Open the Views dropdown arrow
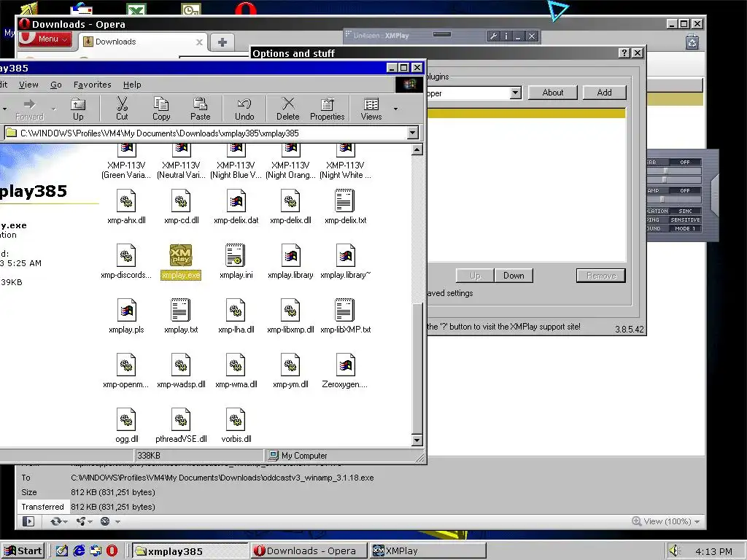Viewport: 747px width, 560px height. click(395, 109)
